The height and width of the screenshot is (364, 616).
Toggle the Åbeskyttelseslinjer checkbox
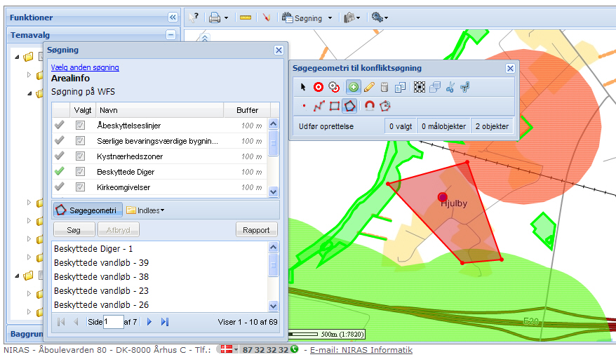point(80,126)
